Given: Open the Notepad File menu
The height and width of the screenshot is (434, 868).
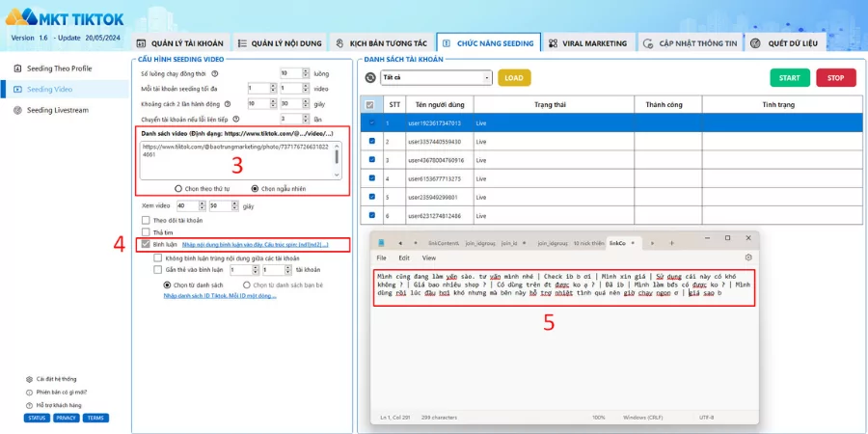Looking at the screenshot, I should tap(381, 258).
